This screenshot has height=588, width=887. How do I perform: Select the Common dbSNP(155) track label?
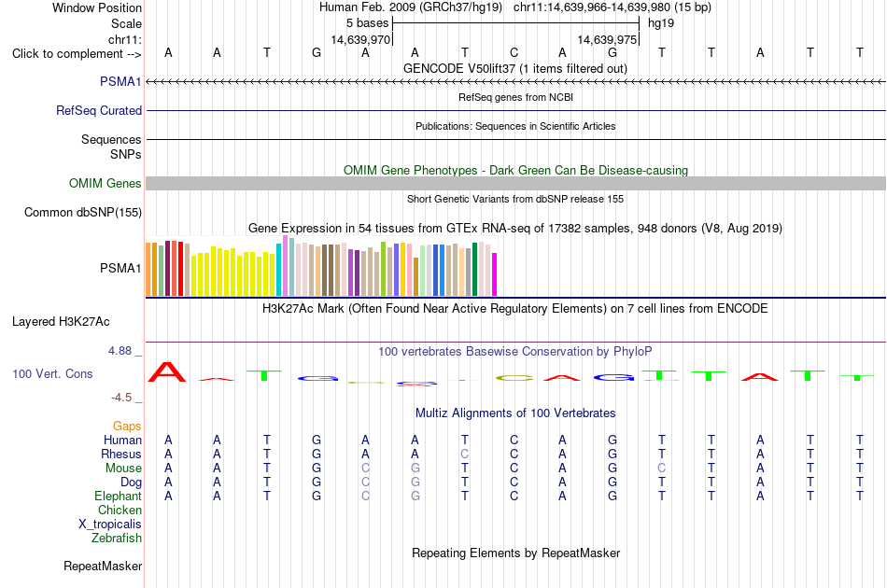pos(82,213)
